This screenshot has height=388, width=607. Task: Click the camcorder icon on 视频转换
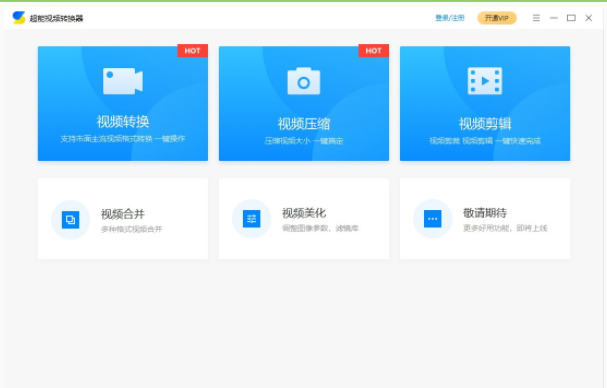[123, 81]
